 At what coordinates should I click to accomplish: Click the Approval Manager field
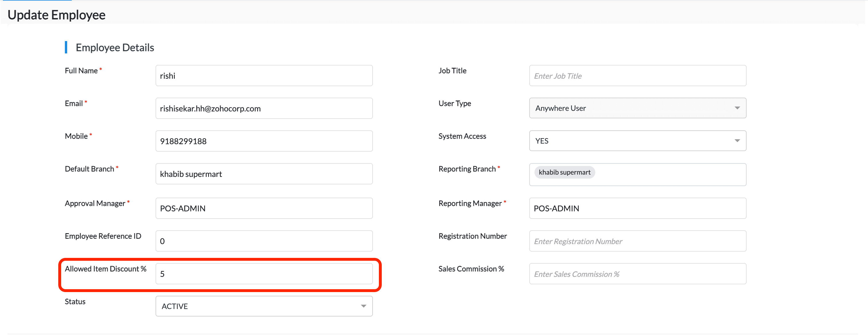click(x=264, y=208)
